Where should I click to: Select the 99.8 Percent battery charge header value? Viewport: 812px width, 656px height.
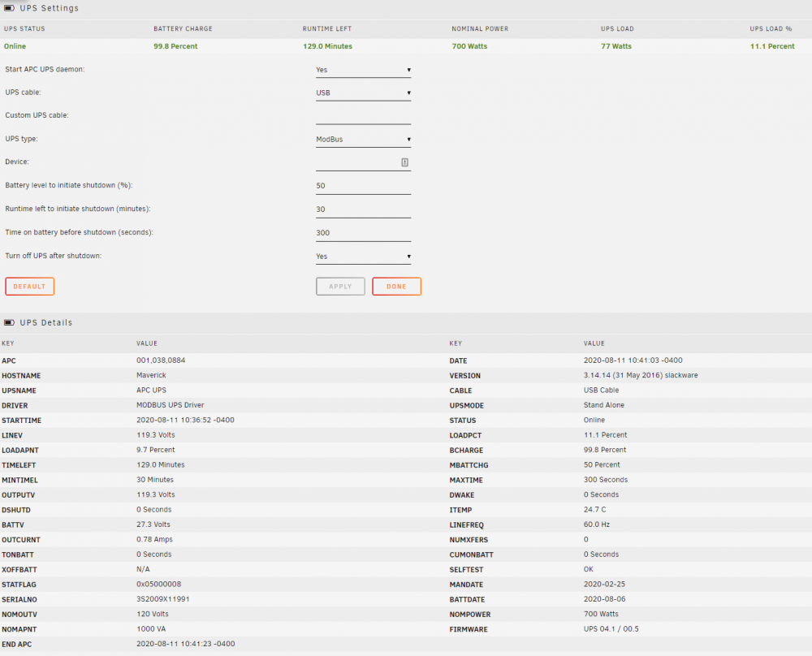[x=175, y=46]
